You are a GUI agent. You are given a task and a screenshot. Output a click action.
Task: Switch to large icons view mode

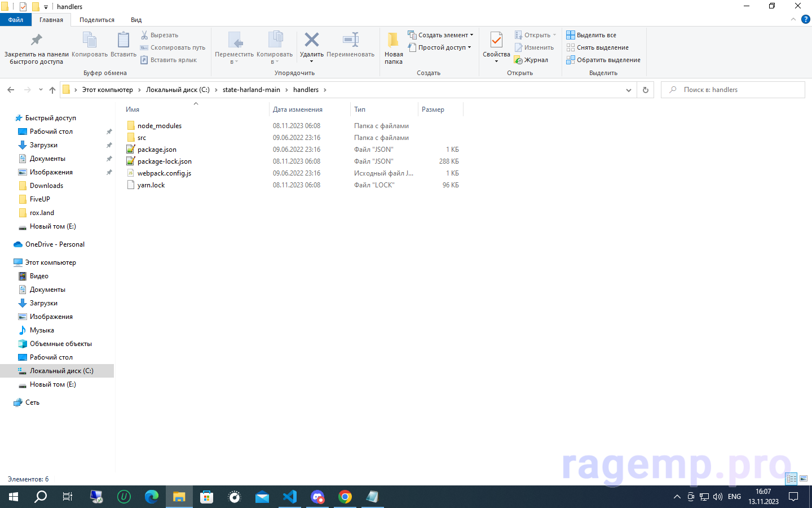tap(804, 479)
